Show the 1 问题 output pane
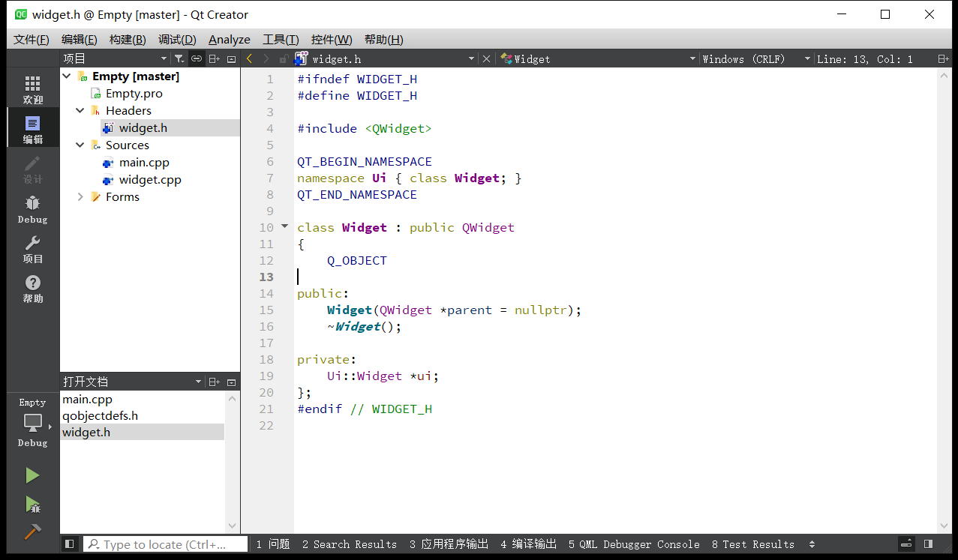958x560 pixels. pos(273,544)
